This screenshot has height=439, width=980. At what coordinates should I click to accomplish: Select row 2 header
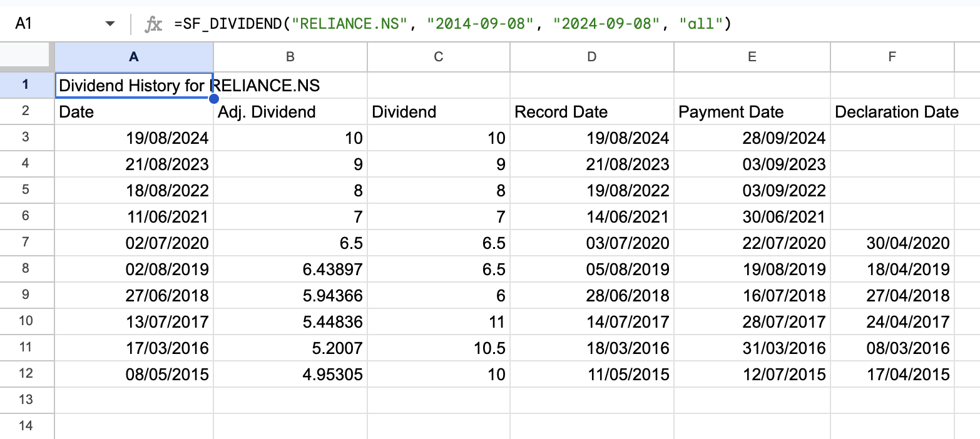pyautogui.click(x=26, y=111)
